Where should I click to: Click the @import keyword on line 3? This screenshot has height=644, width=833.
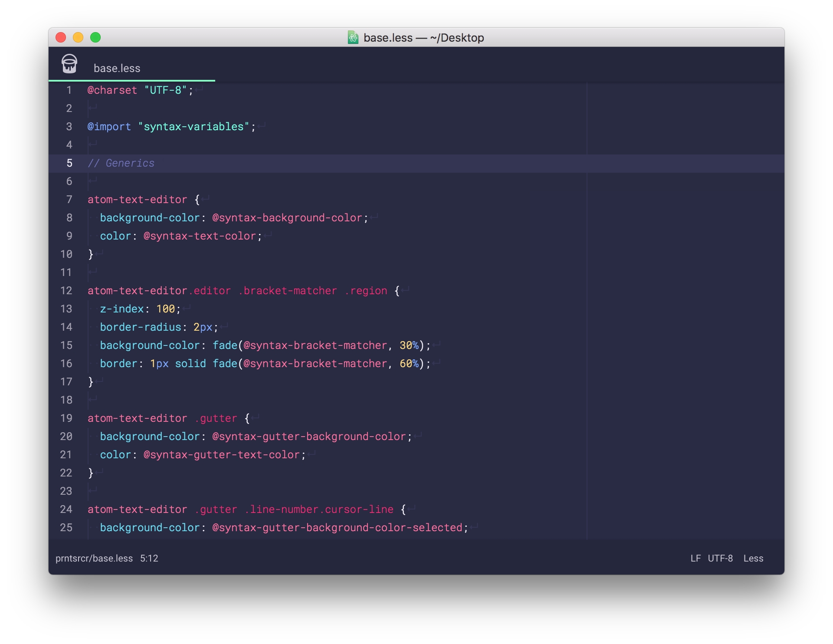pos(109,127)
